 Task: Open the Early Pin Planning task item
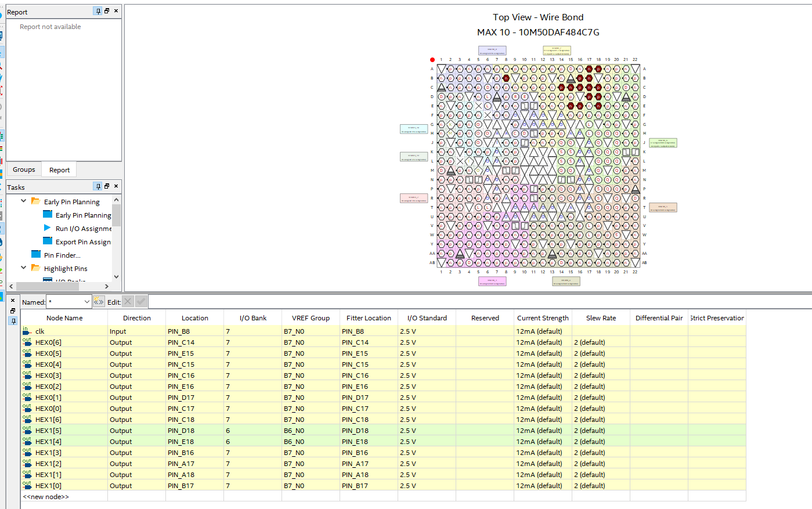coord(83,215)
